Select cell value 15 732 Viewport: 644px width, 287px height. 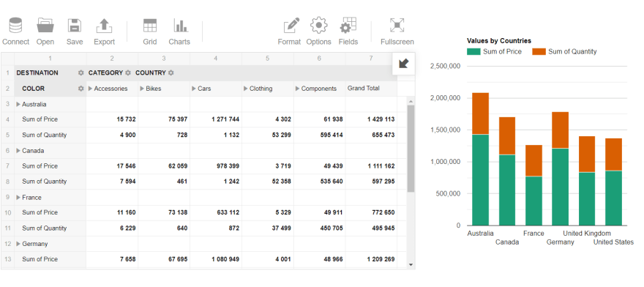(112, 119)
